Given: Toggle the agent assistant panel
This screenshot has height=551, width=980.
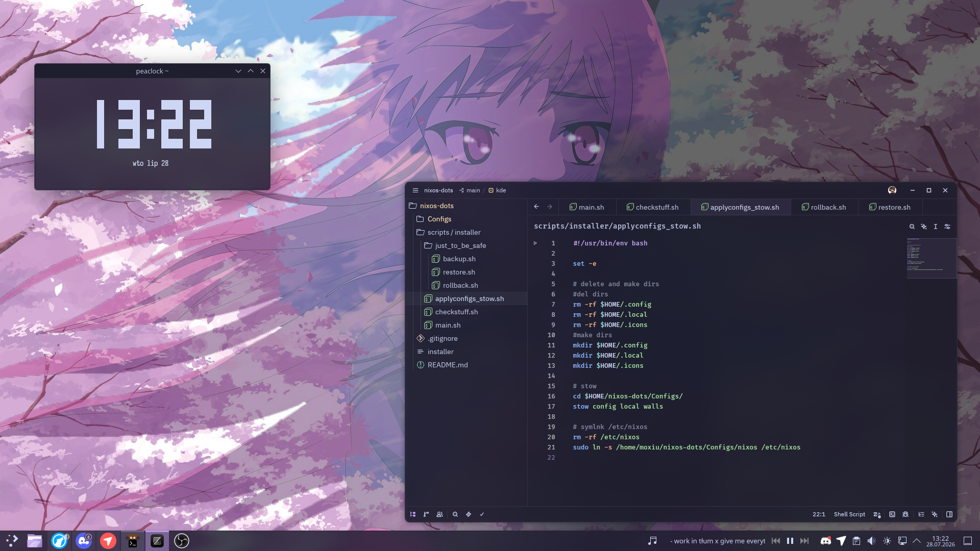Looking at the screenshot, I should (x=935, y=514).
